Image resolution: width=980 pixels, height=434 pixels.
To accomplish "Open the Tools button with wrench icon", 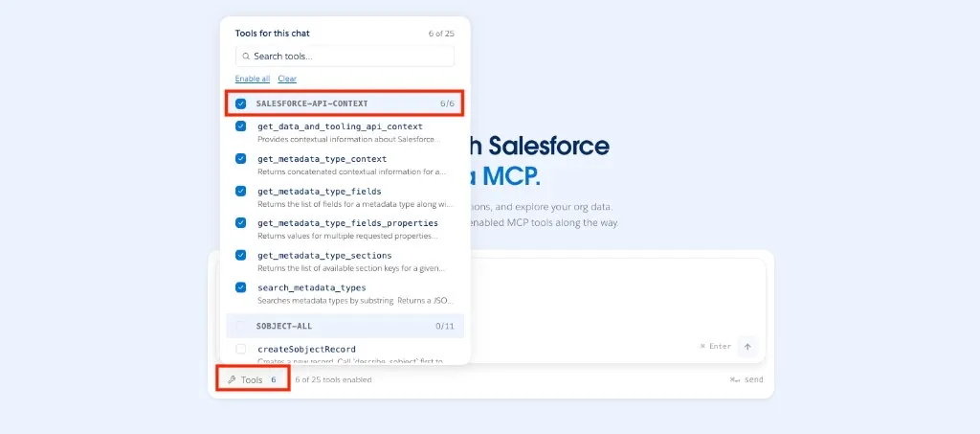I will tap(253, 379).
